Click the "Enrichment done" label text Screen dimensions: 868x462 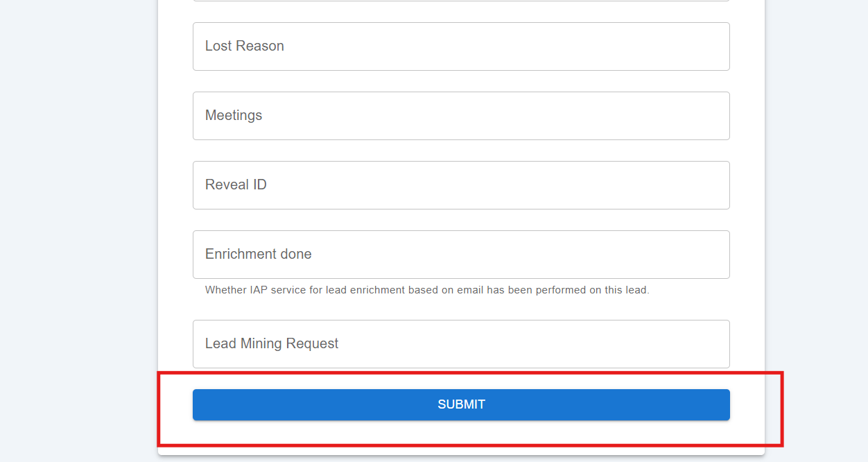click(x=259, y=255)
